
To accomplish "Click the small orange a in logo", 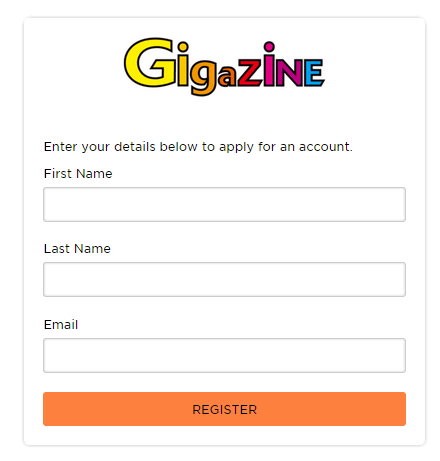I will (x=227, y=77).
